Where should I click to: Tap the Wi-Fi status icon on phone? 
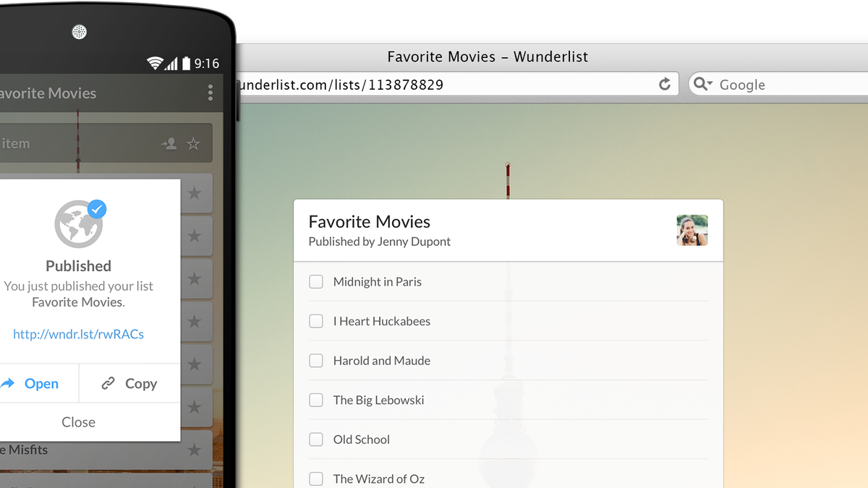[x=154, y=64]
